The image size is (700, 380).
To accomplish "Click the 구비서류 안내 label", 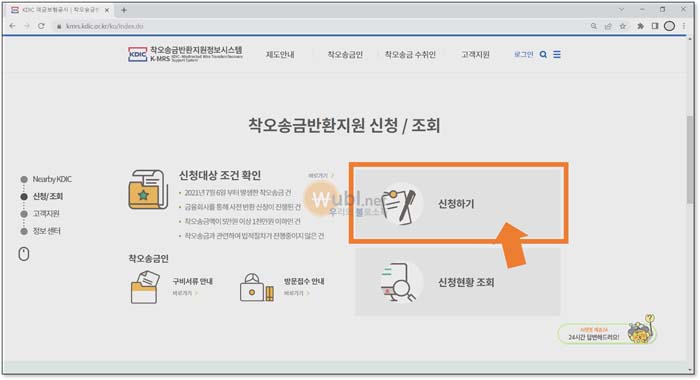I will pyautogui.click(x=192, y=281).
